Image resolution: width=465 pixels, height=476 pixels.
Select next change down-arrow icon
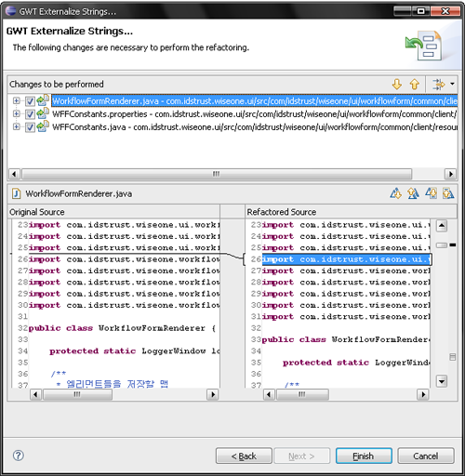pyautogui.click(x=397, y=84)
